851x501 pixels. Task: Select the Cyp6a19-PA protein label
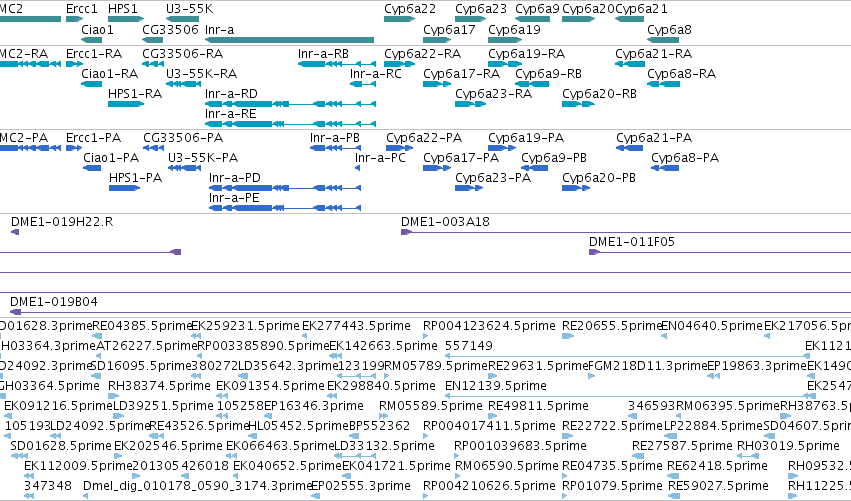click(526, 138)
